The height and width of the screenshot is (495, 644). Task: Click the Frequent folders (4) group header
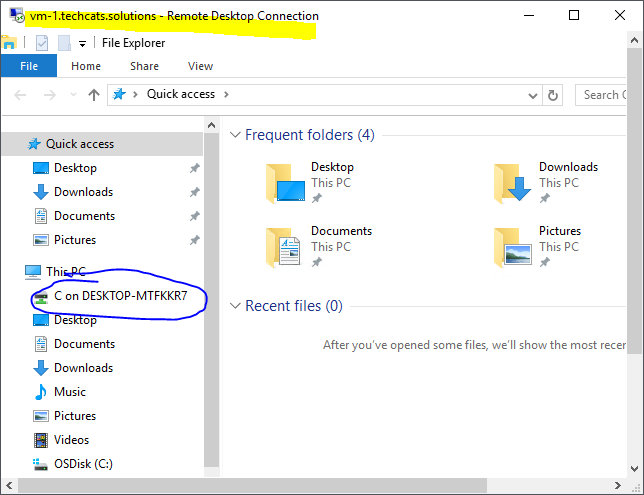pos(310,135)
